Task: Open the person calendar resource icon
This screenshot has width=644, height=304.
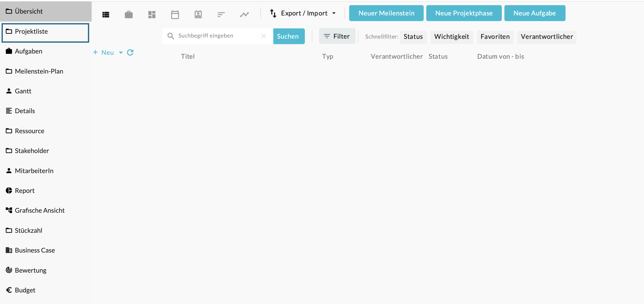Action: (198, 15)
